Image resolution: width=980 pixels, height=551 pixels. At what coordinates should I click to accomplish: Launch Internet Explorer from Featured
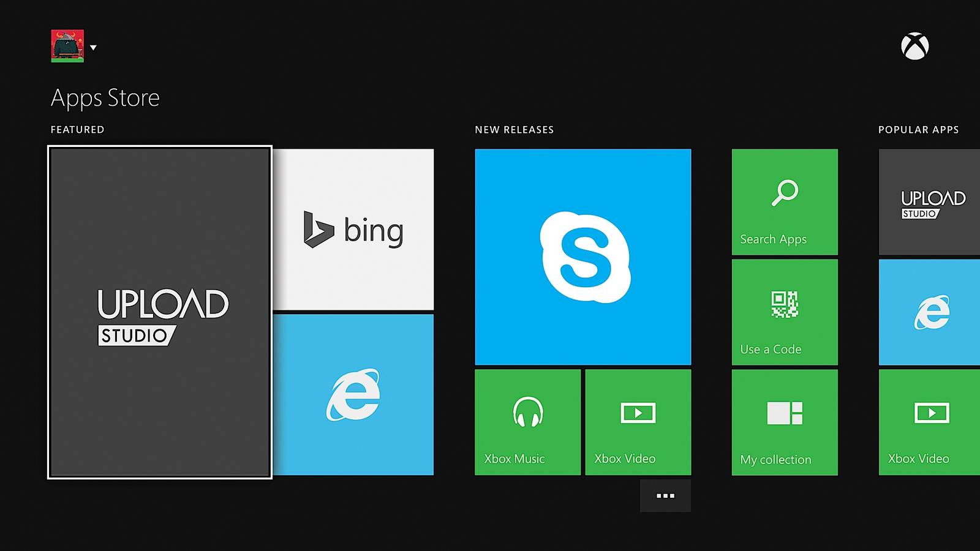pos(356,394)
